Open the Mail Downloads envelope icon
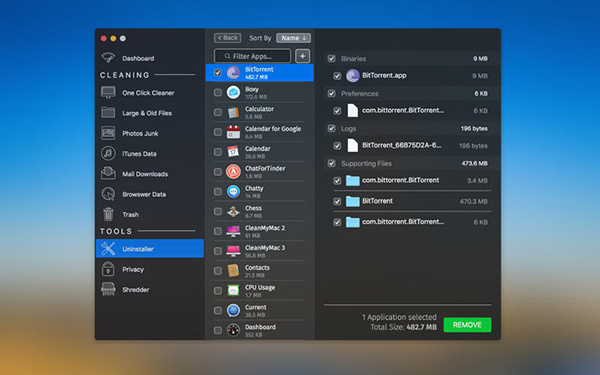 [108, 173]
